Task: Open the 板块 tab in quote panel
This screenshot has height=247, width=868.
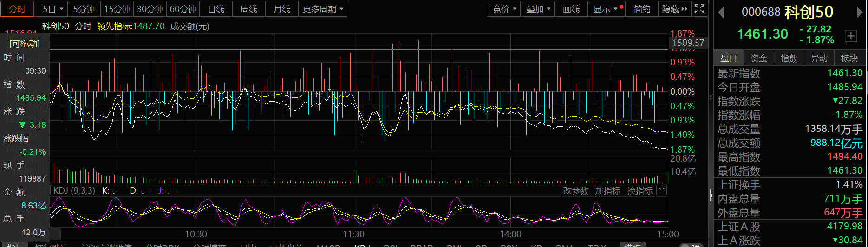Action: (x=849, y=58)
